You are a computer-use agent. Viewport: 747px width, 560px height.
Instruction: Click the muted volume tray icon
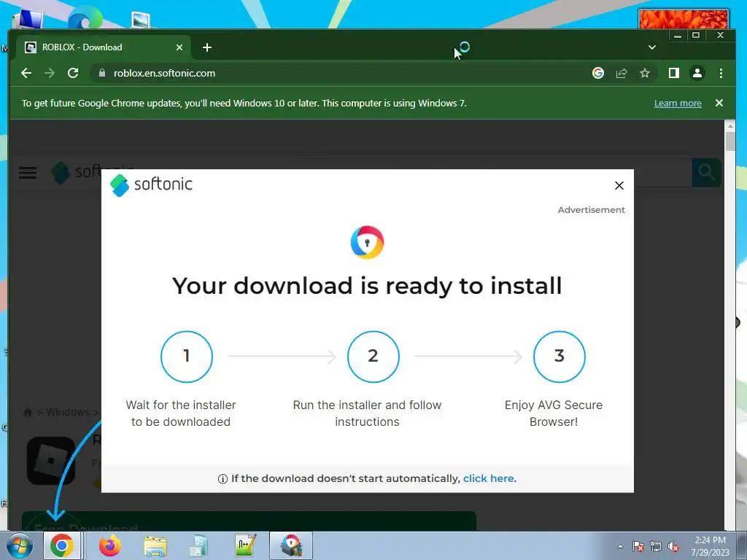click(673, 546)
